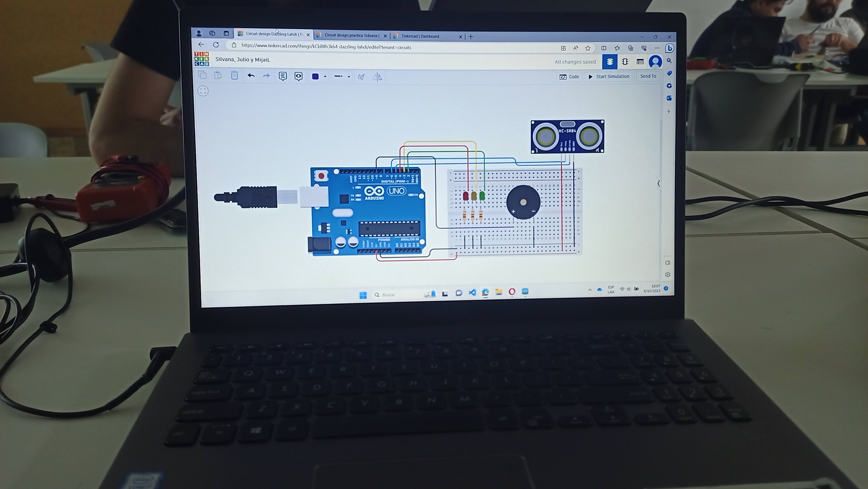Open the Bing chat sidebar

[669, 49]
